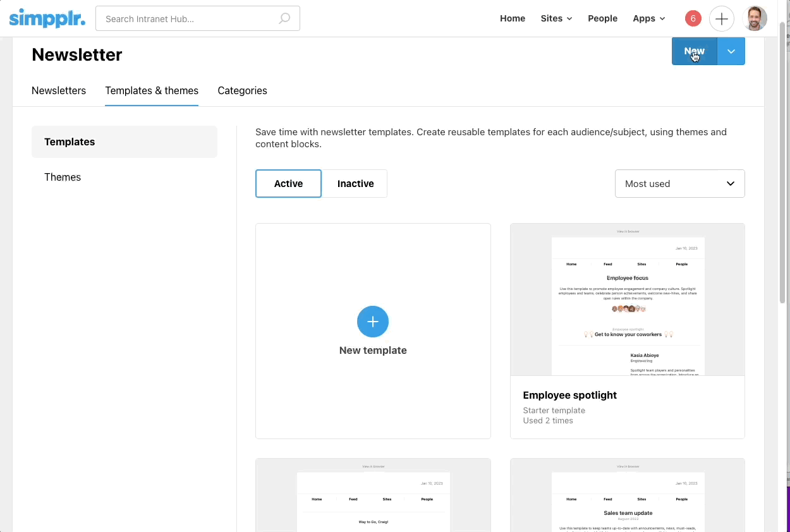This screenshot has height=532, width=790.
Task: Click the plus create icon in header
Action: coord(721,19)
